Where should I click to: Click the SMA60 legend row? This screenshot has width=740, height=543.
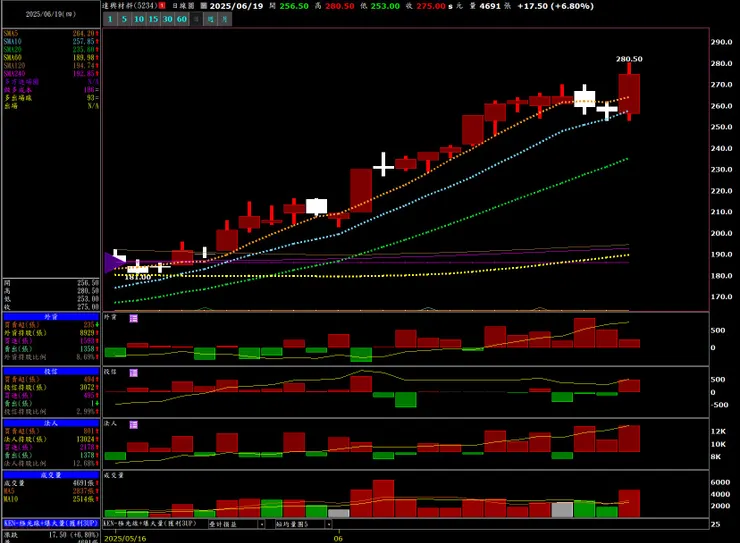pos(51,58)
